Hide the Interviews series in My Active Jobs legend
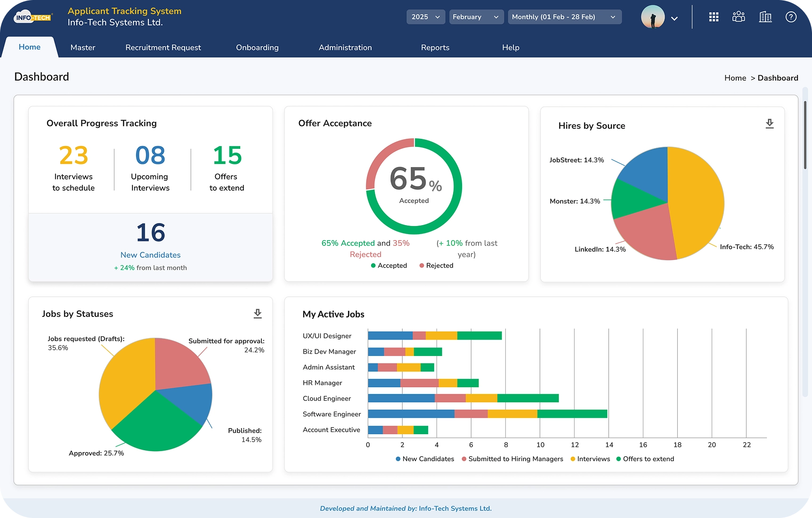Screen dimensions: 812x518 590,459
